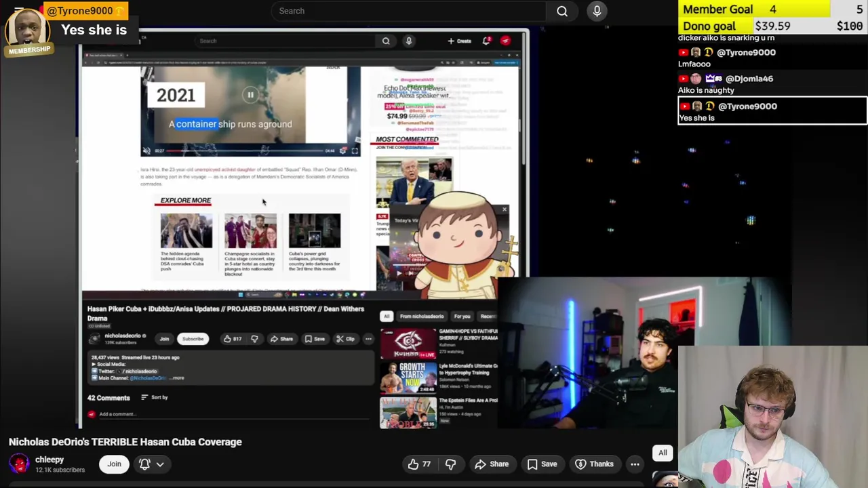Save the chleepy video to playlist
This screenshot has width=868, height=488.
[x=542, y=464]
